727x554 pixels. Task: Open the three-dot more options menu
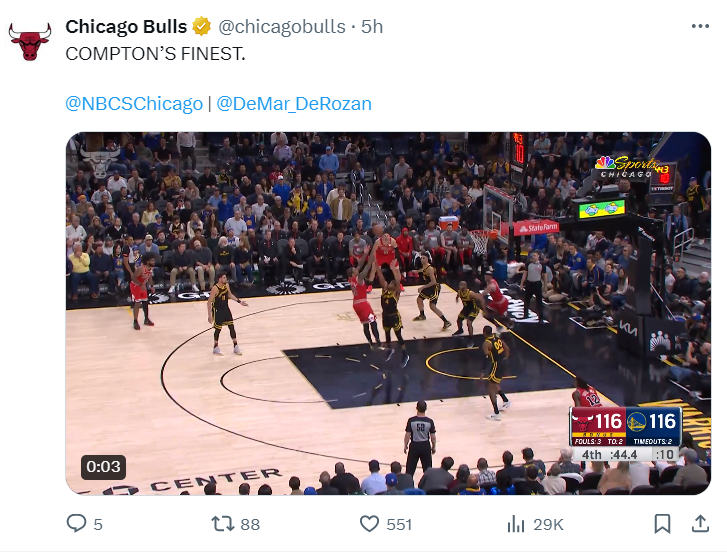click(x=700, y=26)
